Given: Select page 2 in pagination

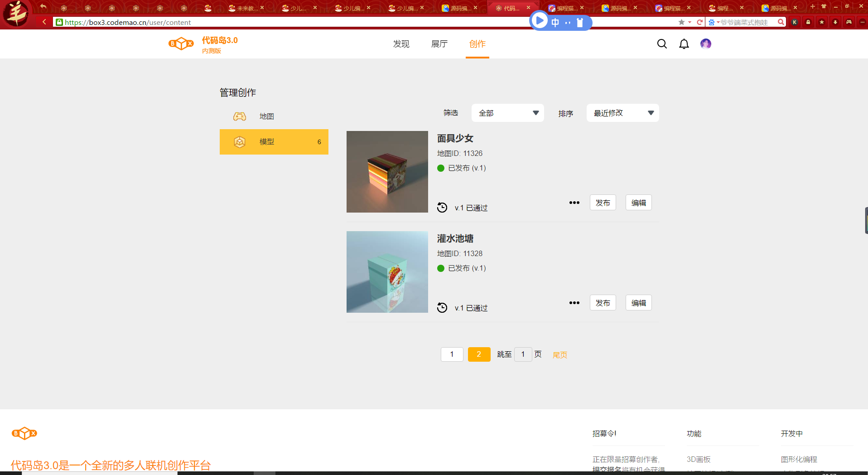Looking at the screenshot, I should point(479,354).
